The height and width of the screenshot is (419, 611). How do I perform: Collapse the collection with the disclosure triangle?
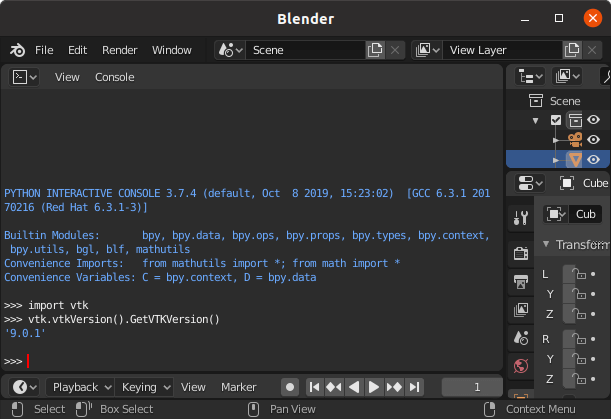(535, 120)
